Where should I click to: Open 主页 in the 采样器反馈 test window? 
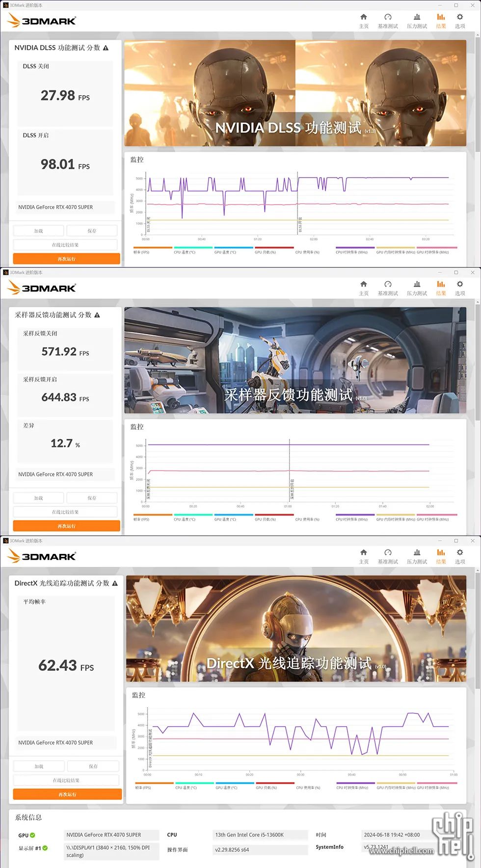pos(364,288)
